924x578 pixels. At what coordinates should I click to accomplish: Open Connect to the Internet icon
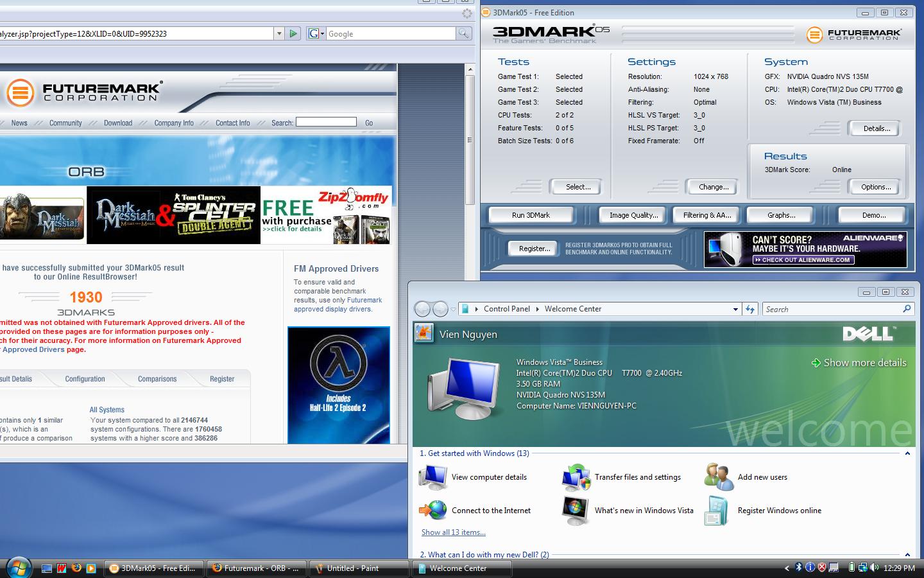pos(433,511)
